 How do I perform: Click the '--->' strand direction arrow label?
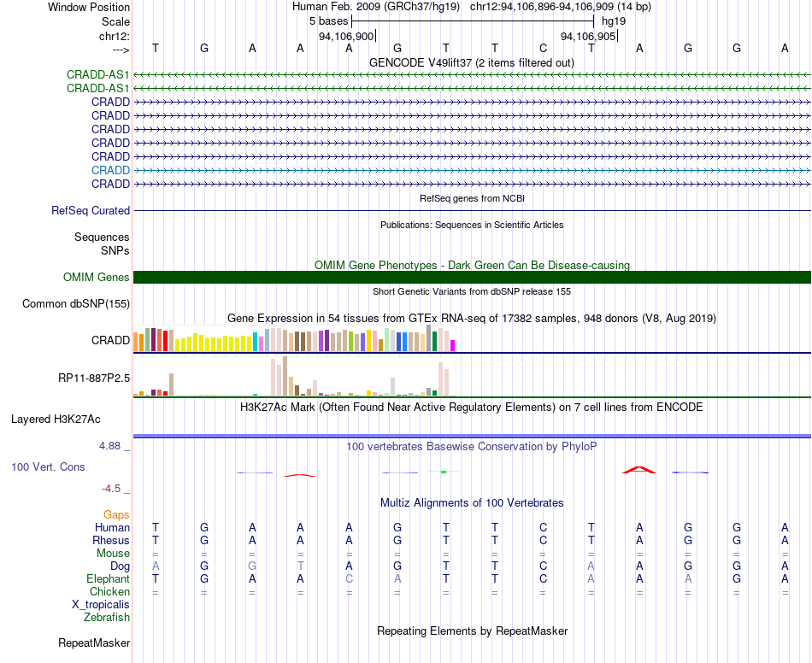pyautogui.click(x=121, y=50)
